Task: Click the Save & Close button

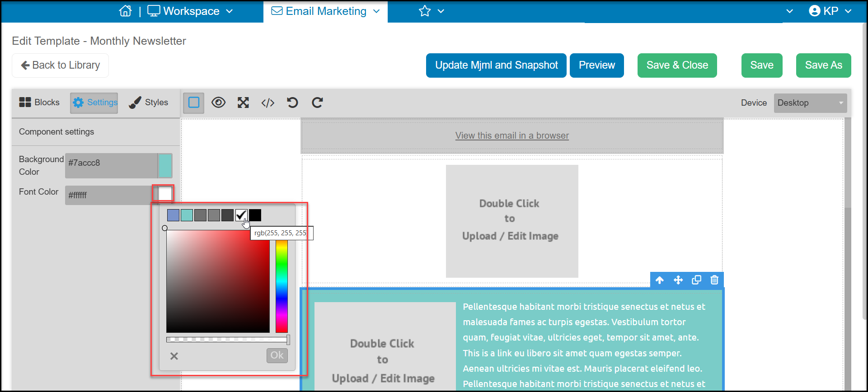Action: tap(677, 65)
